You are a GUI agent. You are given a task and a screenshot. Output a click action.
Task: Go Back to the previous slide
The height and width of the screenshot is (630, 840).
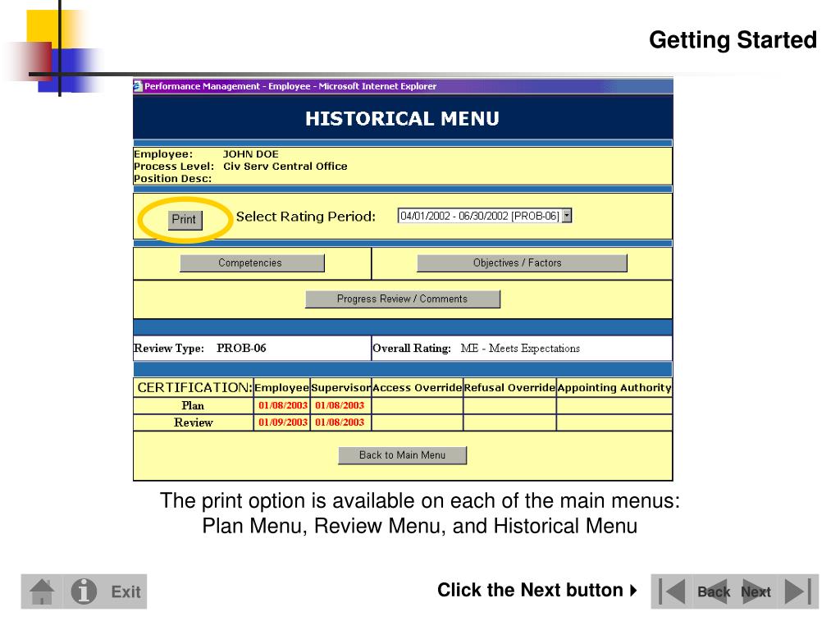(713, 591)
